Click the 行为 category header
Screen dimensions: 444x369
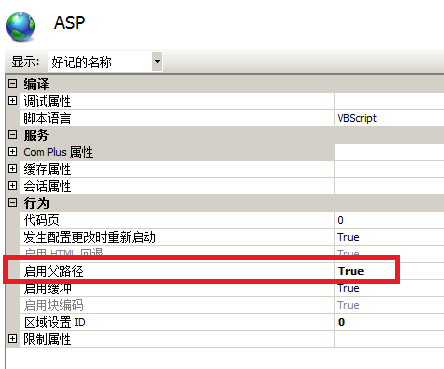click(36, 203)
